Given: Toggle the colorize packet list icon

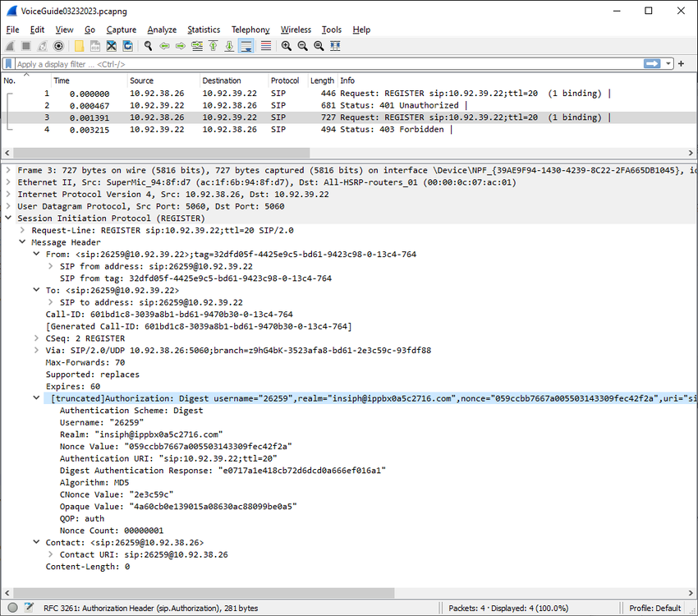Looking at the screenshot, I should pyautogui.click(x=266, y=46).
